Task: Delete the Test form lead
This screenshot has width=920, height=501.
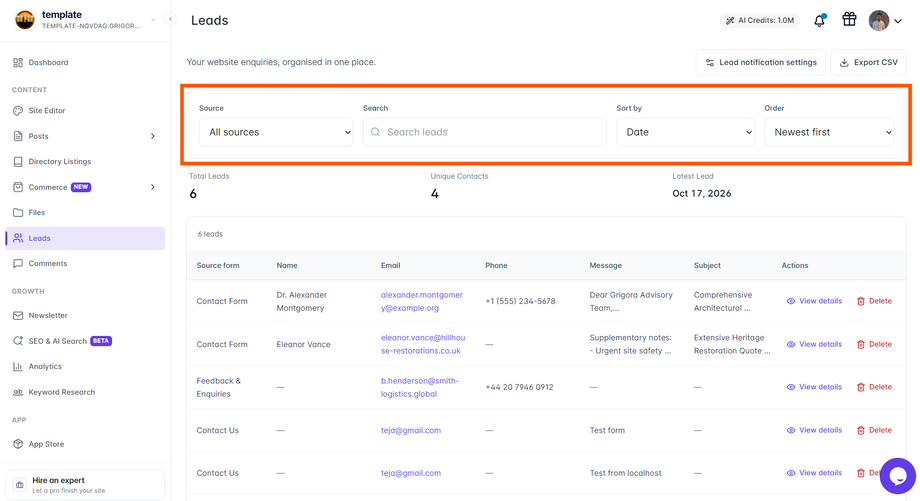Action: (x=874, y=430)
